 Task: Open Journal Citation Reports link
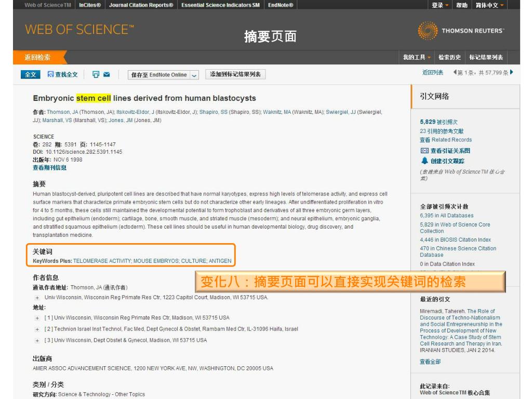pyautogui.click(x=141, y=5)
